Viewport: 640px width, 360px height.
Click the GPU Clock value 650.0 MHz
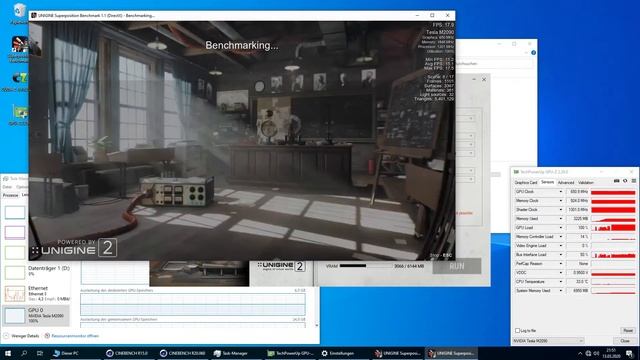coord(578,191)
